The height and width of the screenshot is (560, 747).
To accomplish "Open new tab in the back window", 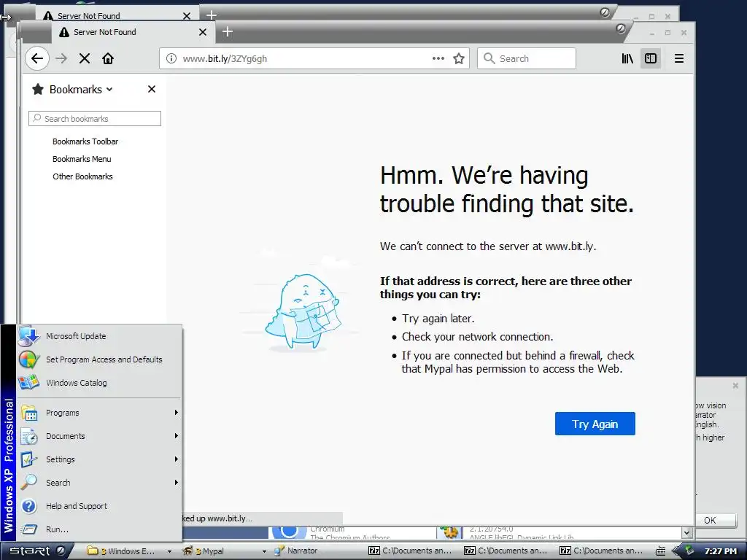I will (x=212, y=15).
